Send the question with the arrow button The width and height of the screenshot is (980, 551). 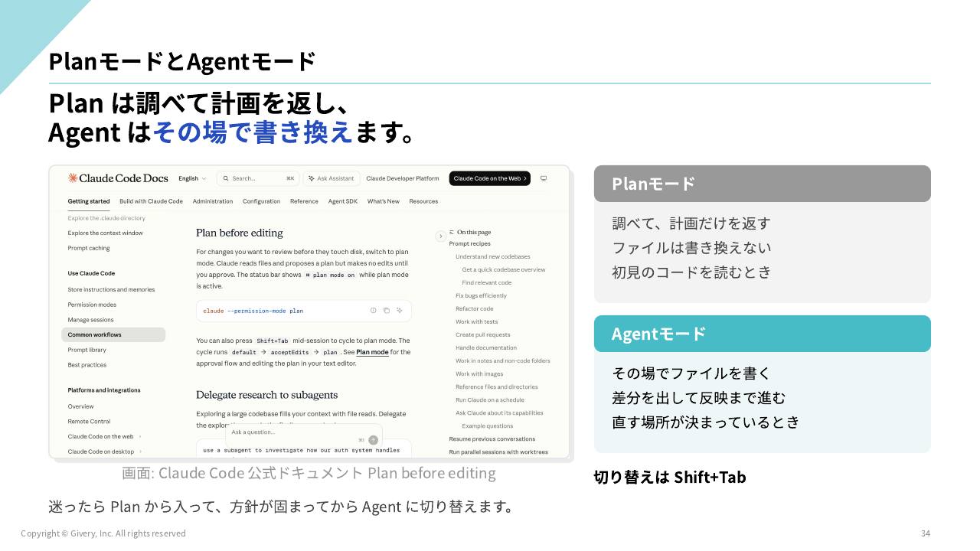[373, 440]
